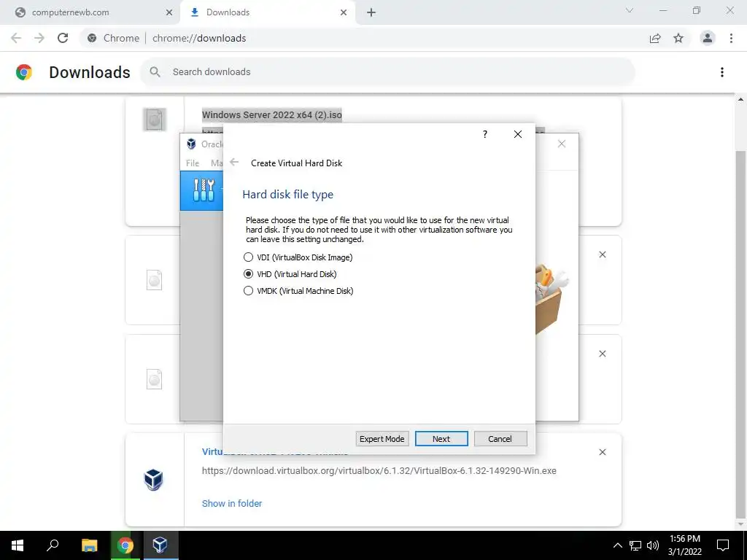Open the Downloads page more actions menu

pos(722,72)
